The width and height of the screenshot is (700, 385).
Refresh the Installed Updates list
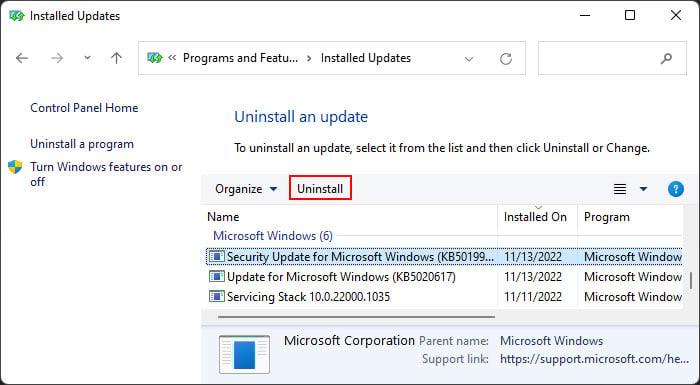[x=506, y=59]
